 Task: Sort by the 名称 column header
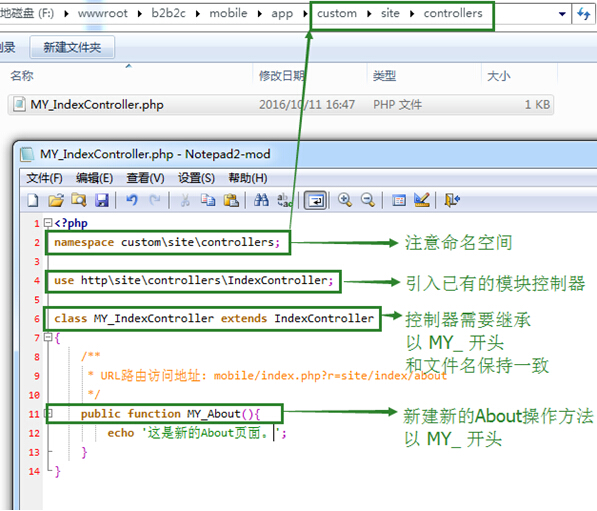click(x=22, y=76)
